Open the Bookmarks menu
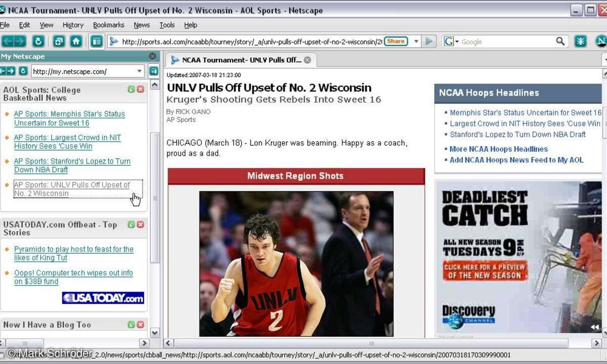This screenshot has height=364, width=607. (x=108, y=25)
